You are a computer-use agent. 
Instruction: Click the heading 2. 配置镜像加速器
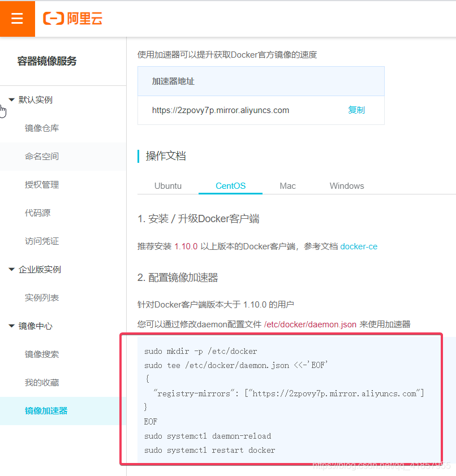(x=178, y=278)
